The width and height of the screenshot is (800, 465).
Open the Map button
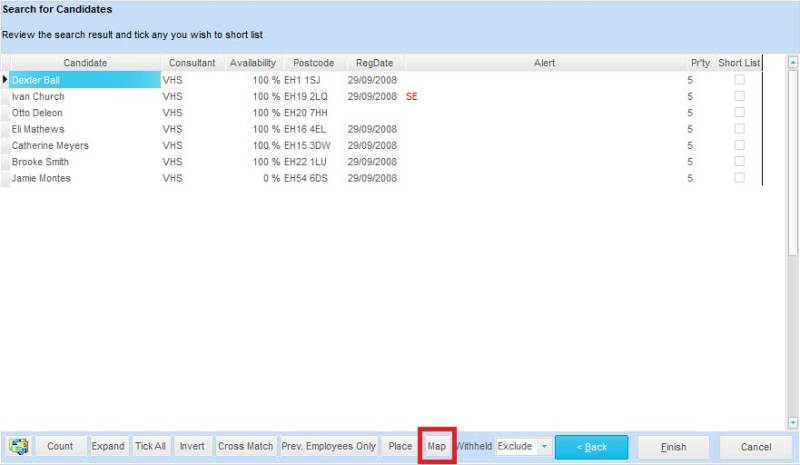437,446
